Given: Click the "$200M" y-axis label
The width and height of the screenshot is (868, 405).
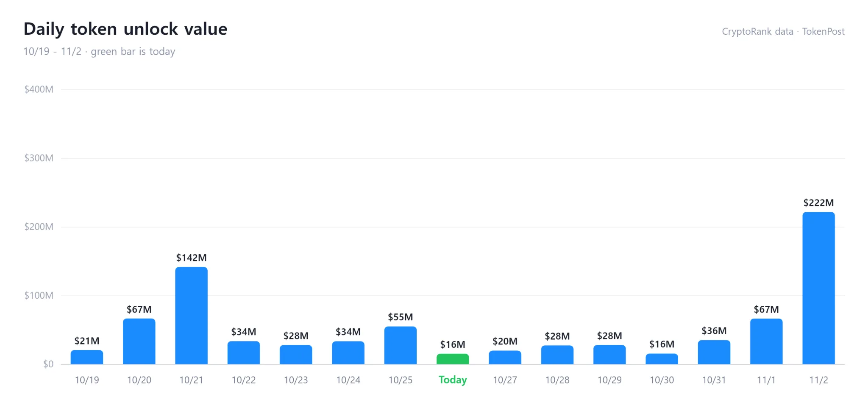Looking at the screenshot, I should 39,227.
